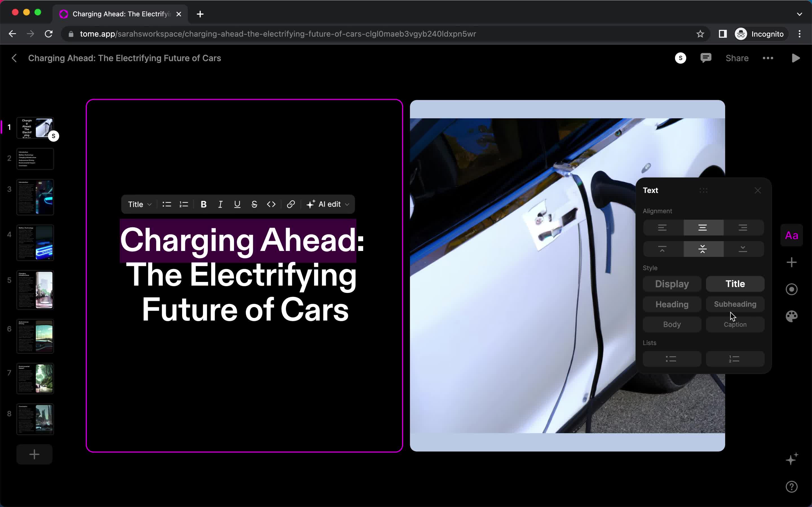Click the Underline formatting icon

(237, 204)
